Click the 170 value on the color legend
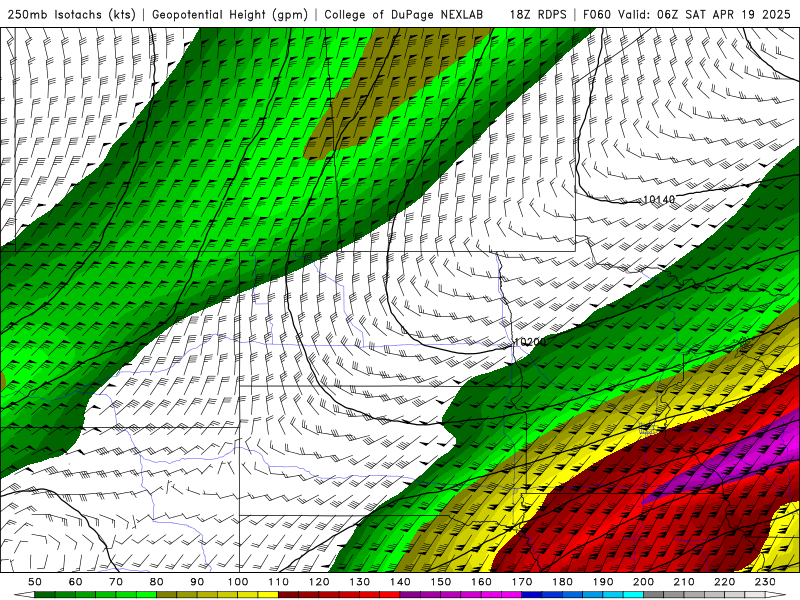This screenshot has width=800, height=600. coord(522,582)
